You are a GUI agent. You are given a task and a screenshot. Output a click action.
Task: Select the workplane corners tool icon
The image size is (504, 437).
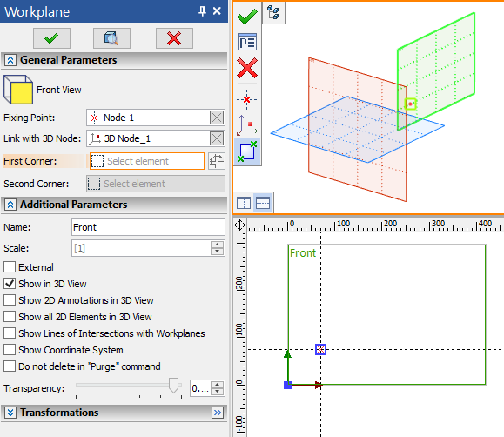247,151
